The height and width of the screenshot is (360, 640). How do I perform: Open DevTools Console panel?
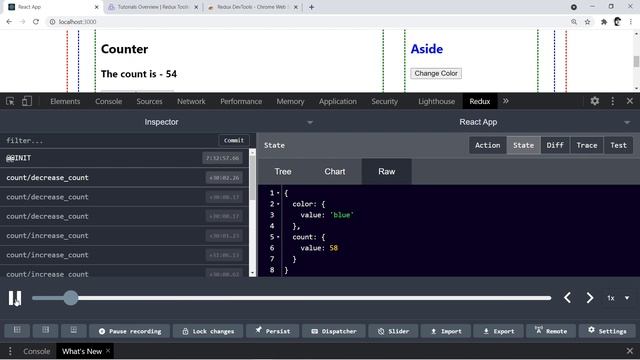click(109, 101)
